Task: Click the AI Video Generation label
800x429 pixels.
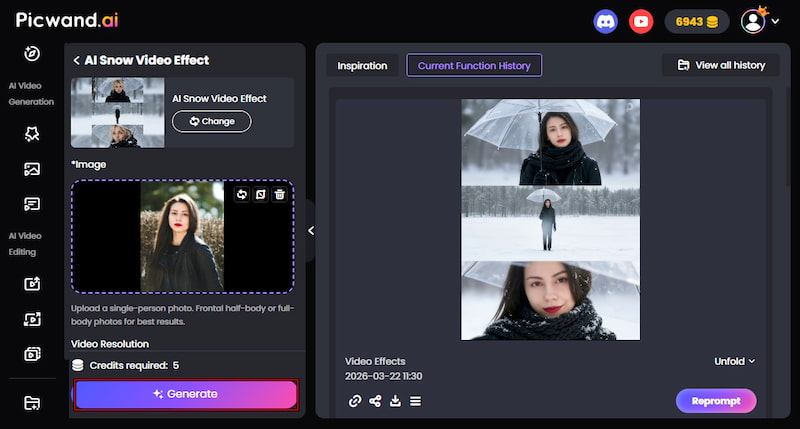Action: [x=31, y=94]
